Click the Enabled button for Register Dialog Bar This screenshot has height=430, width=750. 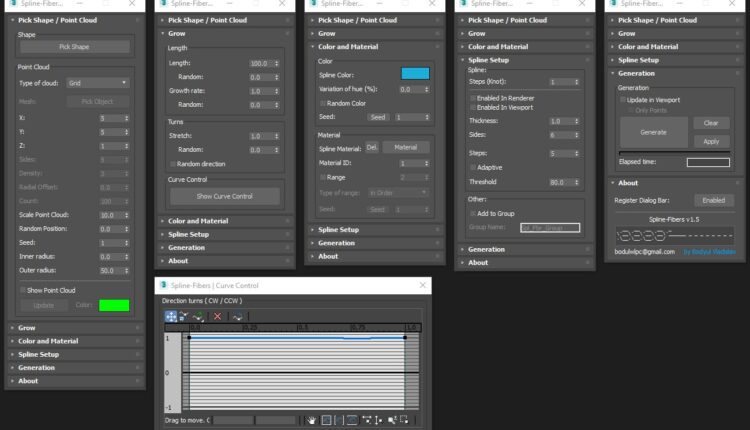714,201
